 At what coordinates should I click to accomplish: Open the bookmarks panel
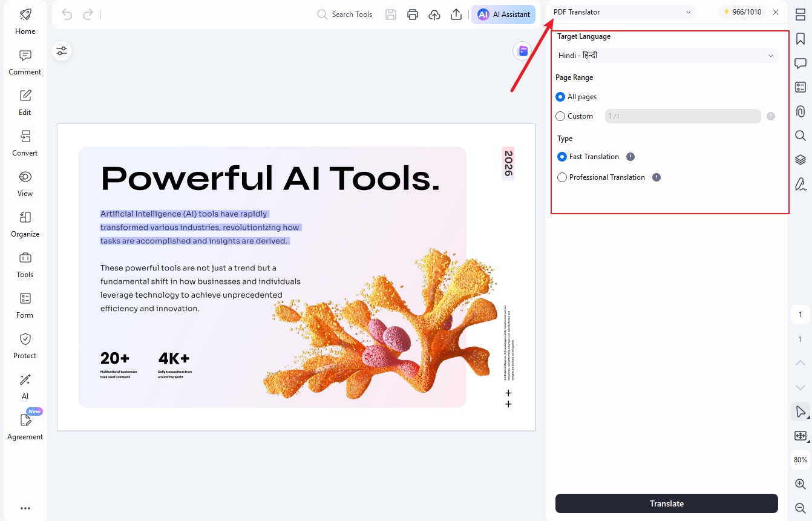[x=801, y=39]
